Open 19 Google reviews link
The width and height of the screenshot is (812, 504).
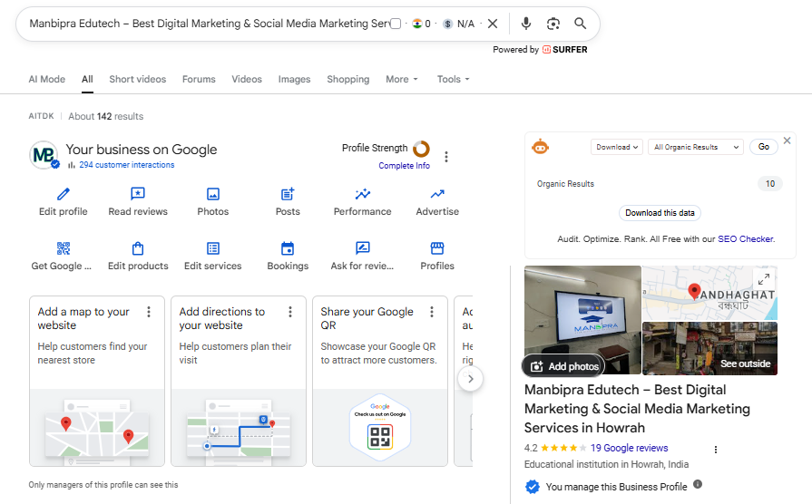click(630, 448)
